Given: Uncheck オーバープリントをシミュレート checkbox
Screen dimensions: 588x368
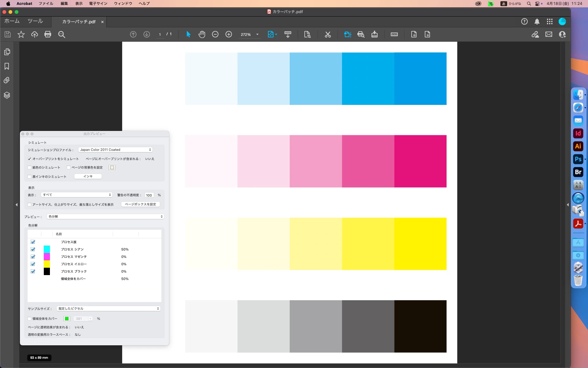Looking at the screenshot, I should point(29,159).
